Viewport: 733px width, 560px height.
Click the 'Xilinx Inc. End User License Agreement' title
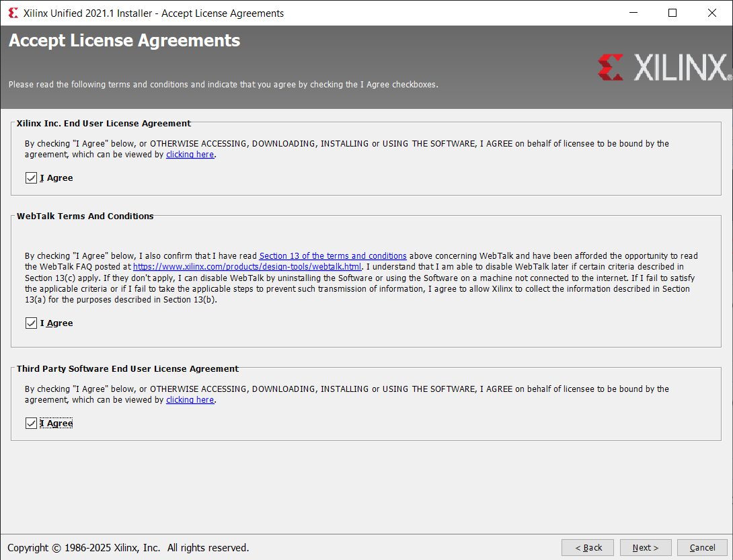[x=104, y=124]
